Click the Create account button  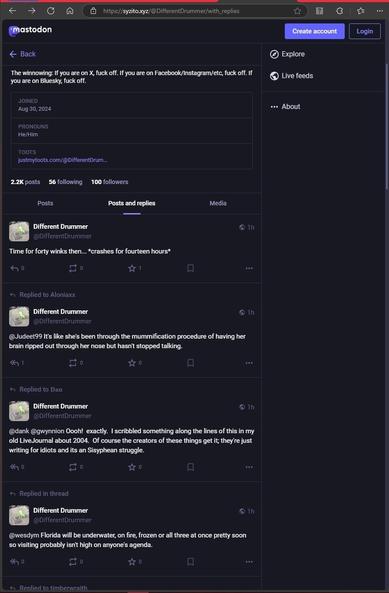315,31
